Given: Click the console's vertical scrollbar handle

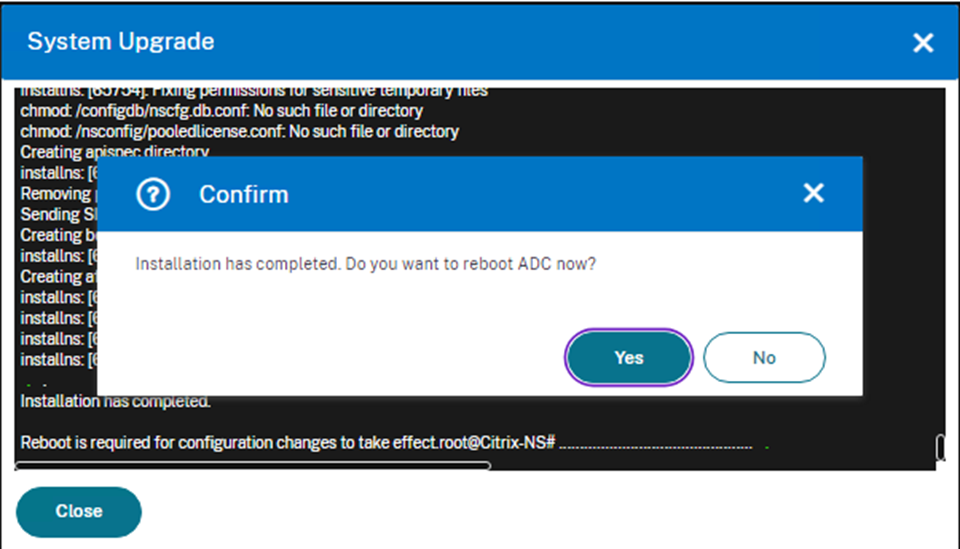Looking at the screenshot, I should [940, 447].
